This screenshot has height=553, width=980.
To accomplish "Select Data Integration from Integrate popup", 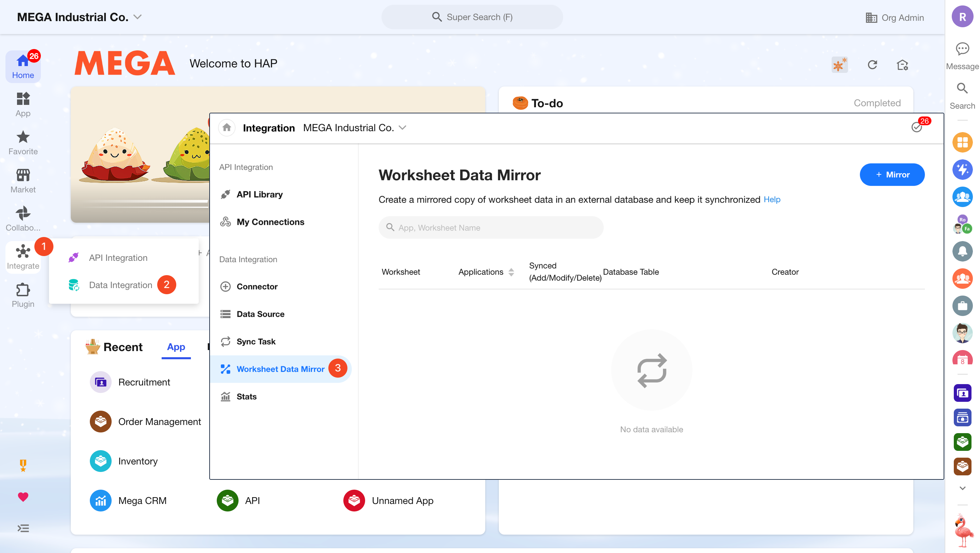I will [x=120, y=285].
